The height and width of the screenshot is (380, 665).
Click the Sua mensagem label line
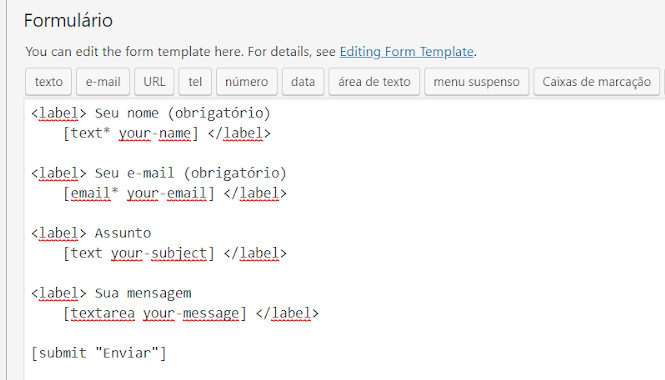pyautogui.click(x=111, y=293)
